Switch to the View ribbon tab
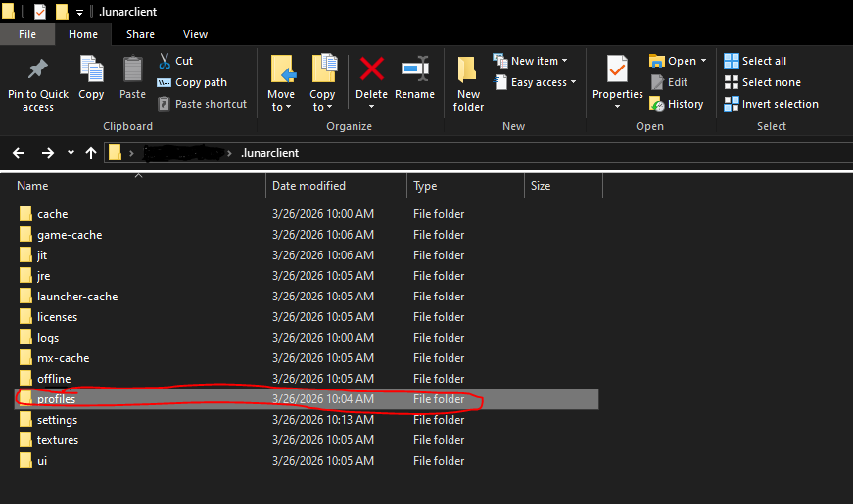Screen dimensions: 853x504 (x=195, y=34)
